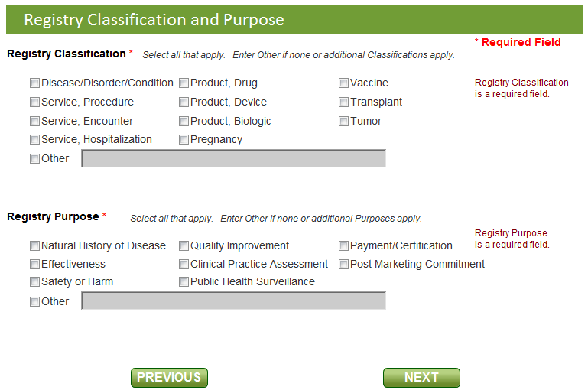Go back with the PREVIOUS button

[169, 378]
